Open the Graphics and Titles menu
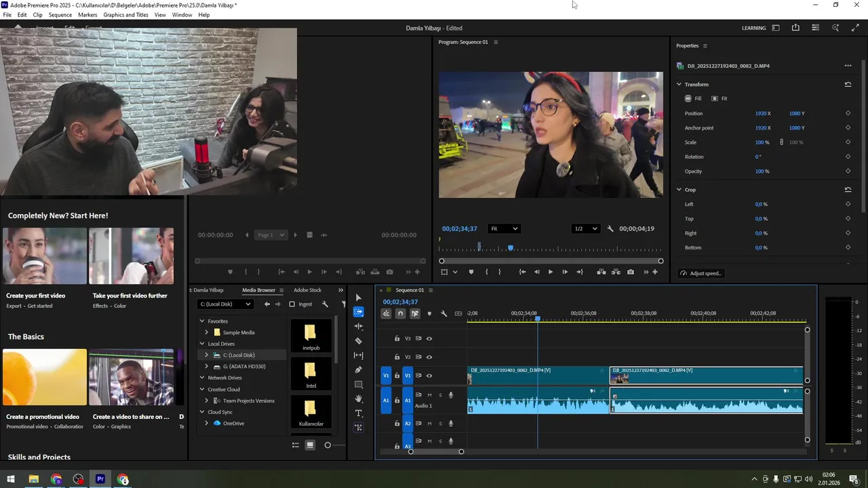The image size is (868, 488). coord(125,15)
